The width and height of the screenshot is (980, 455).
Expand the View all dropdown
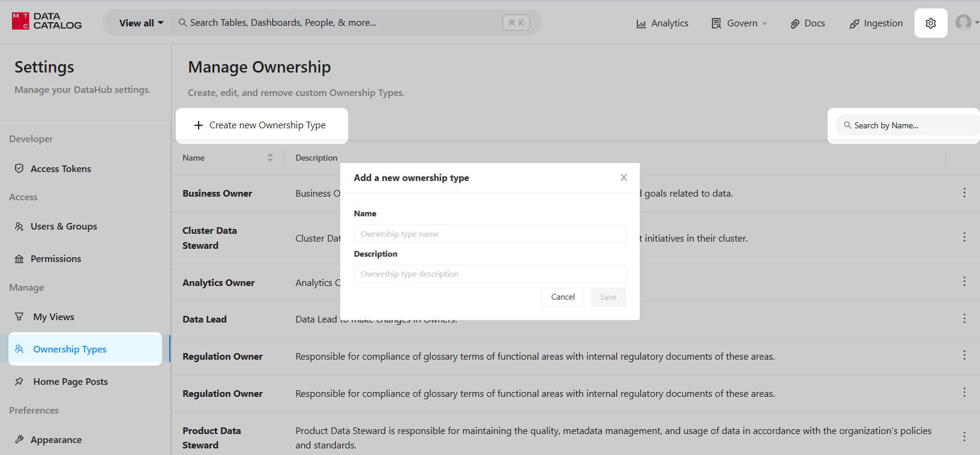(x=141, y=23)
